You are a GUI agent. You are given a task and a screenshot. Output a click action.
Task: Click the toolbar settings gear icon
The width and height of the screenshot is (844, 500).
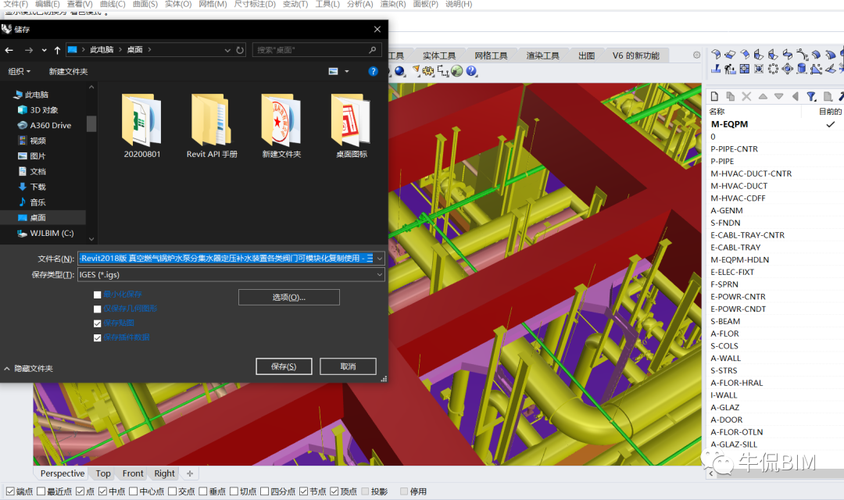click(697, 55)
